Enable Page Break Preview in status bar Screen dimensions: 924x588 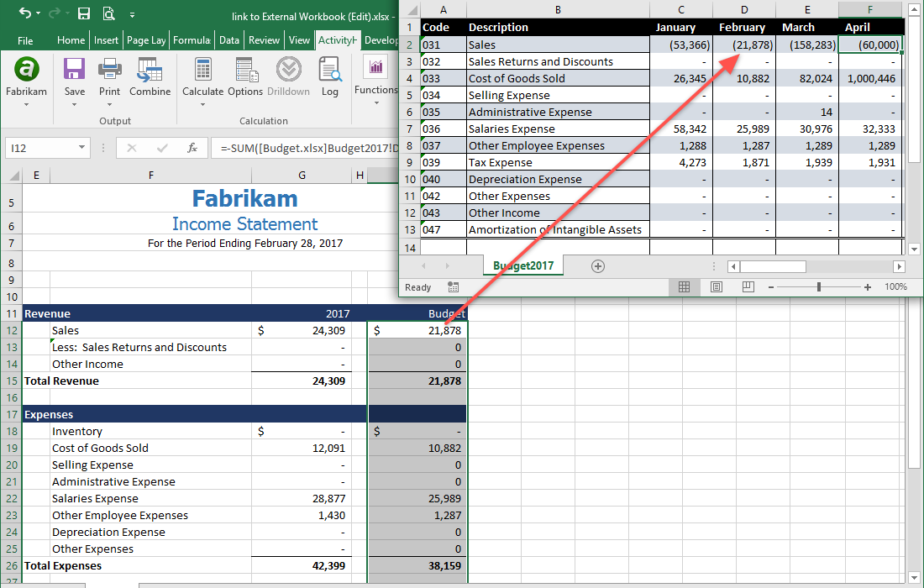point(747,288)
